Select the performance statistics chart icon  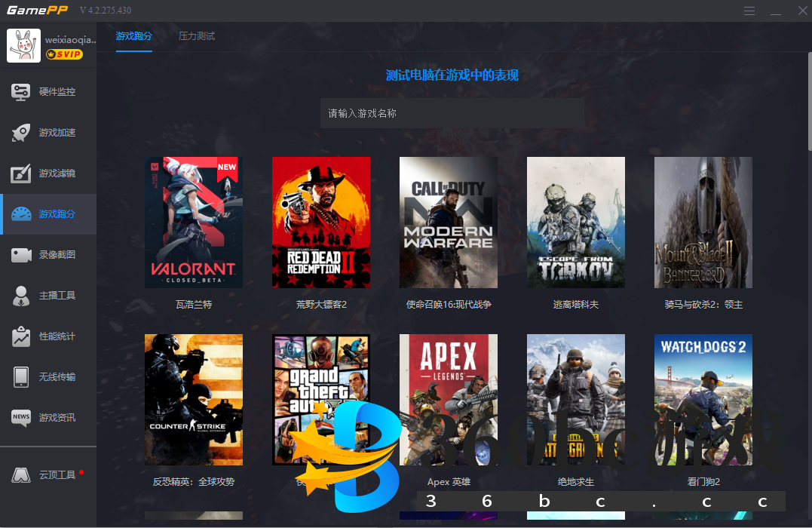tap(21, 336)
